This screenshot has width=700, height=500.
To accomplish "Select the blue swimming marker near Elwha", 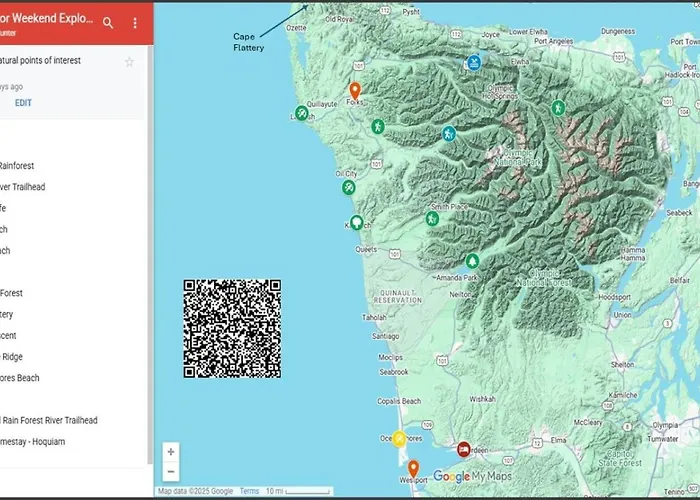I will pyautogui.click(x=474, y=62).
